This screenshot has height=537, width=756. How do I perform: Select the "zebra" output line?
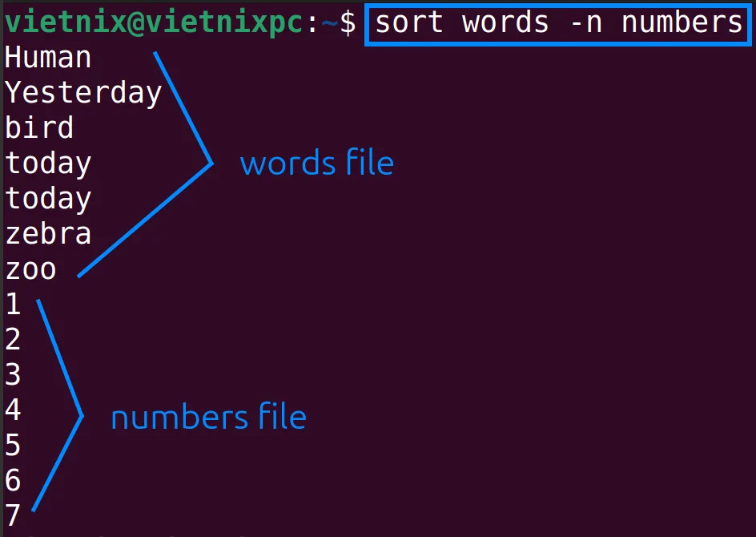tap(48, 234)
